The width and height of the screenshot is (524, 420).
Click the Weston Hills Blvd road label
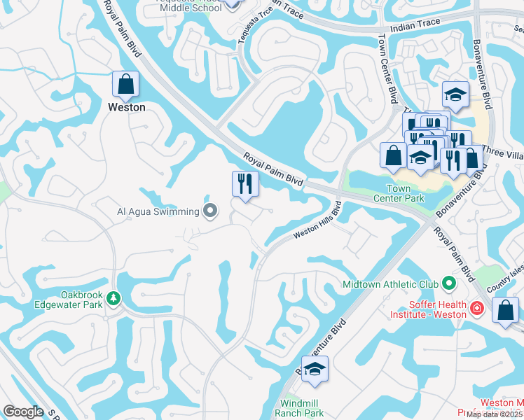tap(318, 220)
